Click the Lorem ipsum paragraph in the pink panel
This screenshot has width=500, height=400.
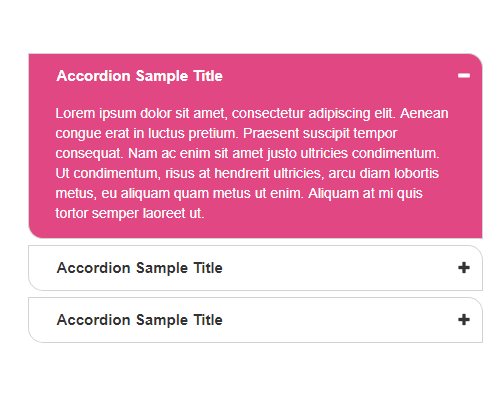[x=252, y=163]
